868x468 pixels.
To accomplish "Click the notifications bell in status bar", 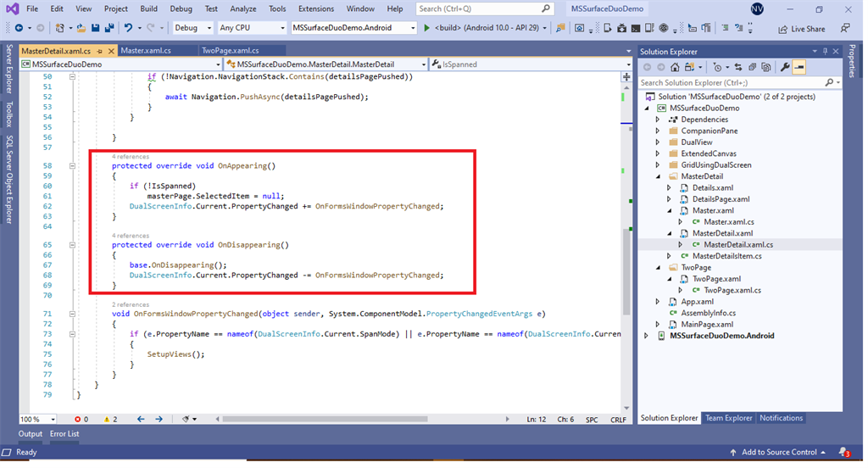I will pyautogui.click(x=844, y=452).
